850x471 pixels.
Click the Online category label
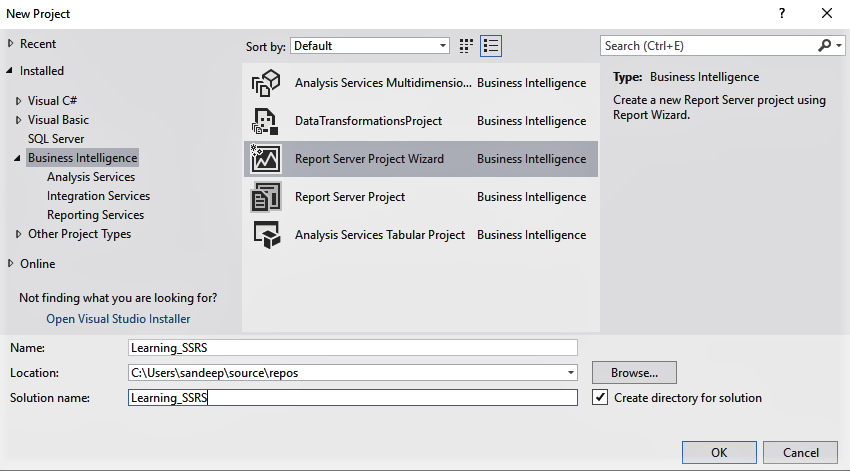37,263
